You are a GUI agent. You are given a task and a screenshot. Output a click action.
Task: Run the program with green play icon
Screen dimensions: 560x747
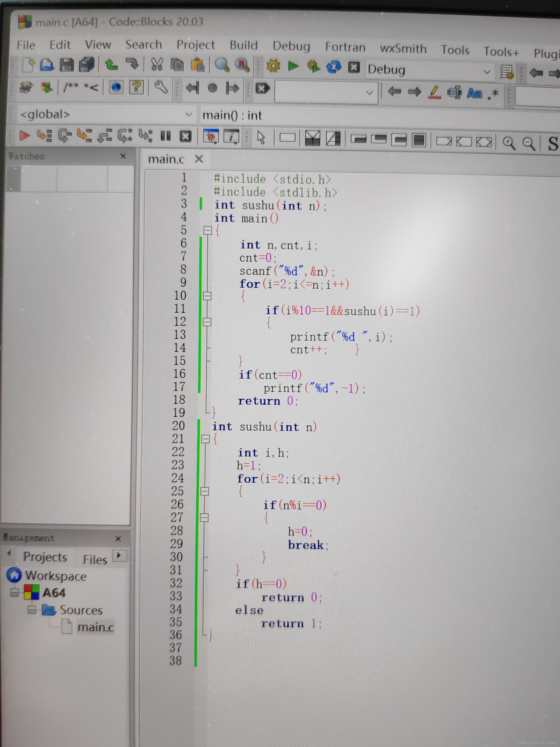pyautogui.click(x=293, y=66)
